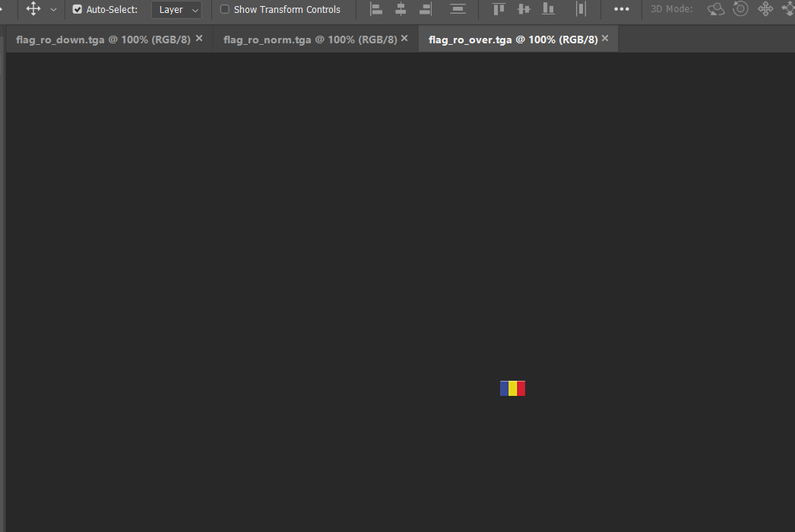
Task: Close the flag_ro_over.tga tab
Action: pyautogui.click(x=605, y=39)
